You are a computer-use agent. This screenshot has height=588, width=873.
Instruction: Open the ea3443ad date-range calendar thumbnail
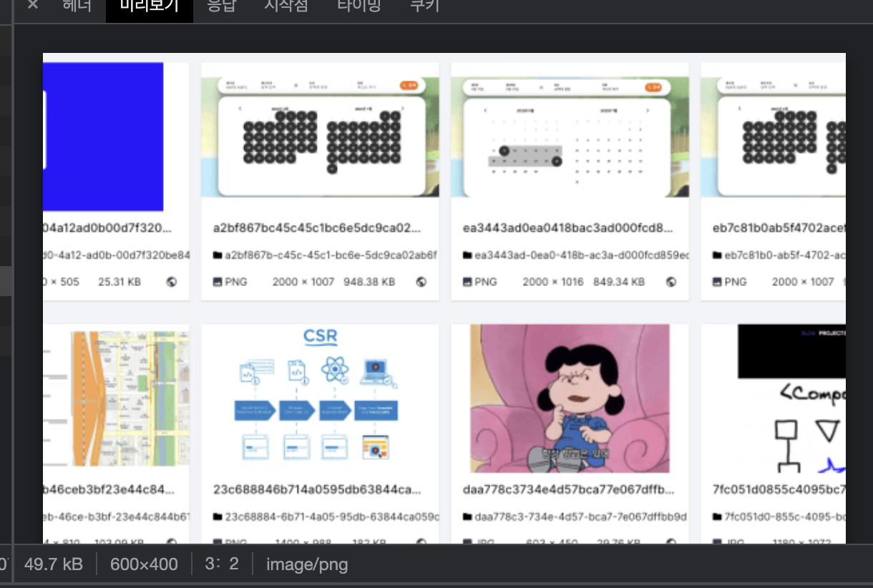570,137
